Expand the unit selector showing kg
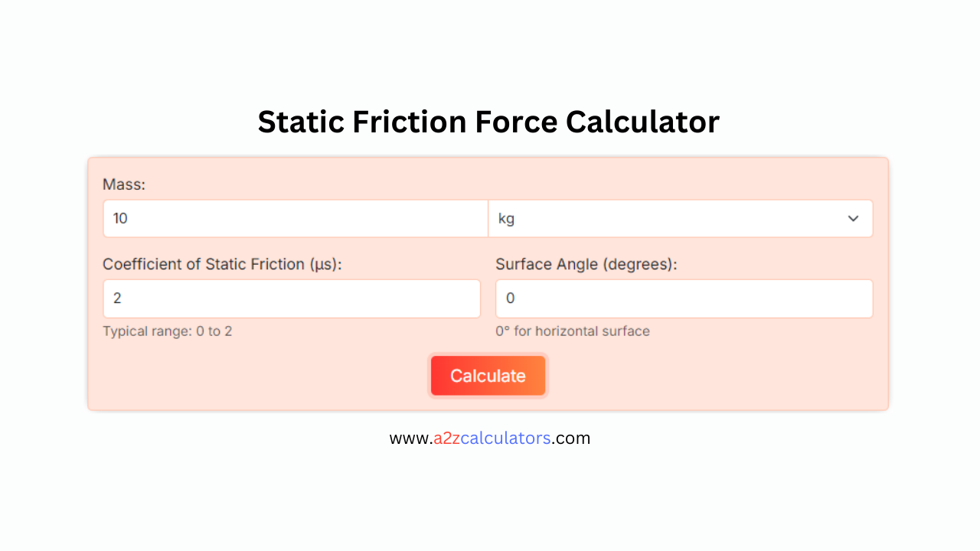Screen dimensions: 980x551 [680, 218]
